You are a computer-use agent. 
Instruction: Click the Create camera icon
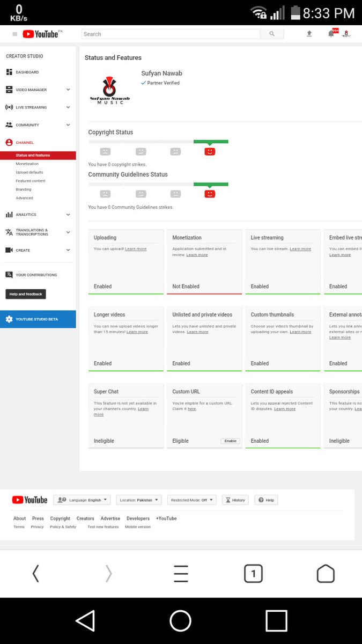tap(9, 250)
